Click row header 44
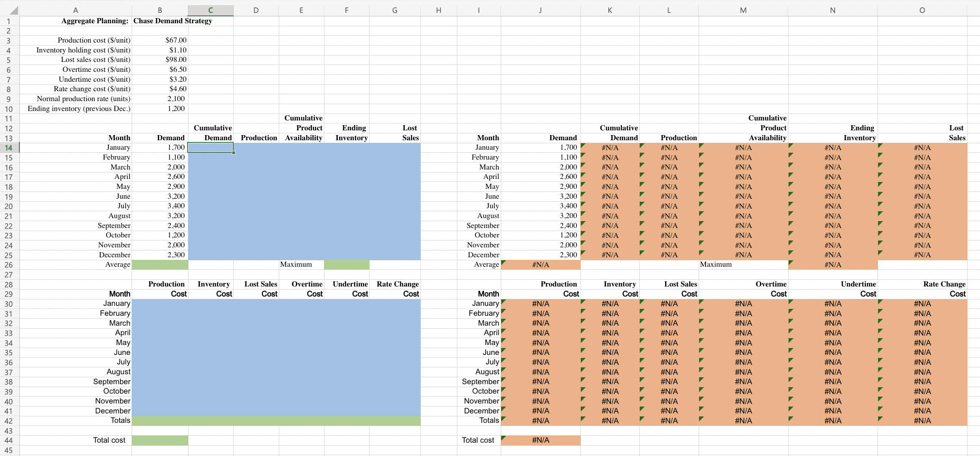980x456 pixels. tap(9, 440)
